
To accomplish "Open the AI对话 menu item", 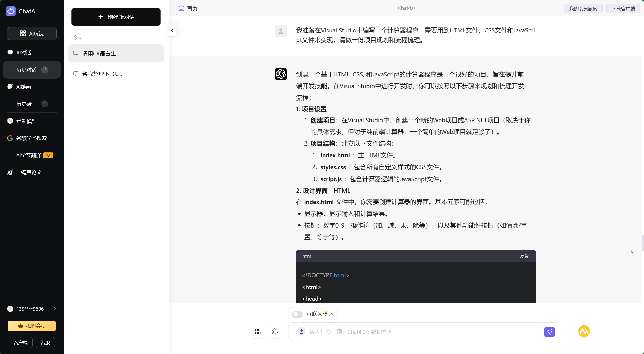I will click(32, 53).
